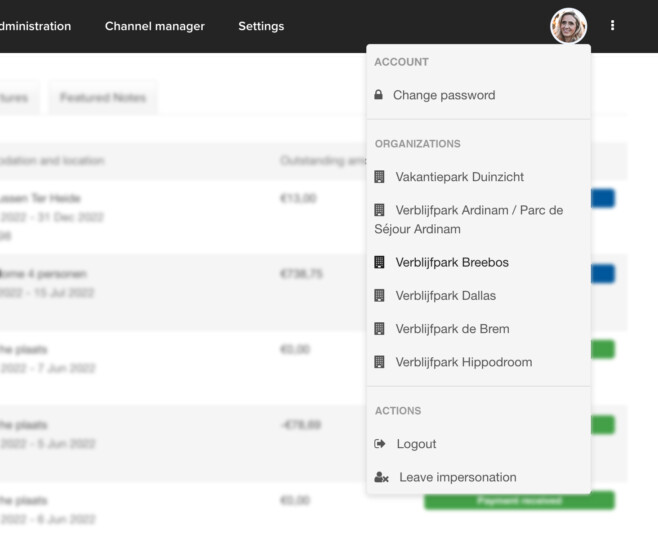Click the building icon next to Vakantiepark Duinzicht
Viewport: 658px width, 543px height.
(380, 177)
